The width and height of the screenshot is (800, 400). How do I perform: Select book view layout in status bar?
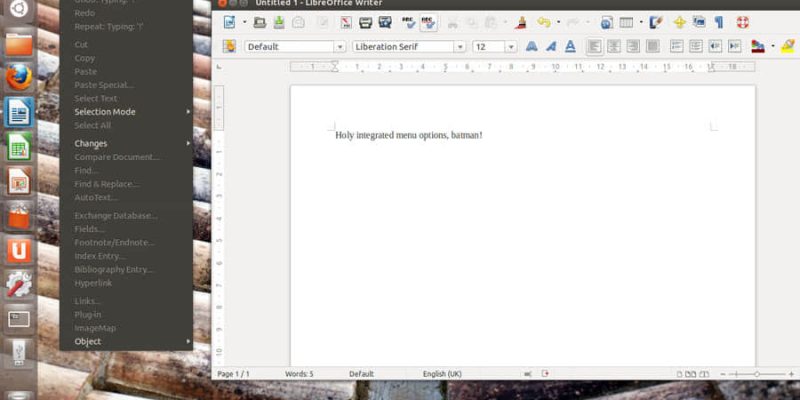(x=704, y=374)
